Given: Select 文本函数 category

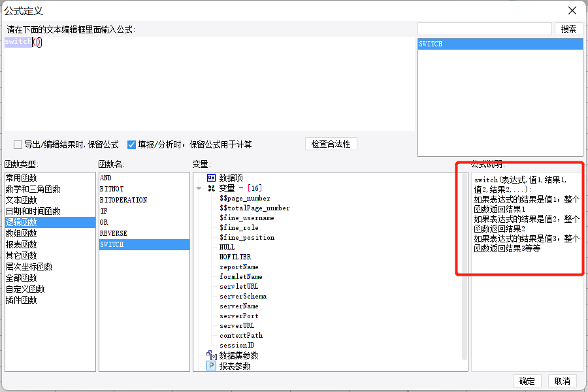Looking at the screenshot, I should point(50,200).
